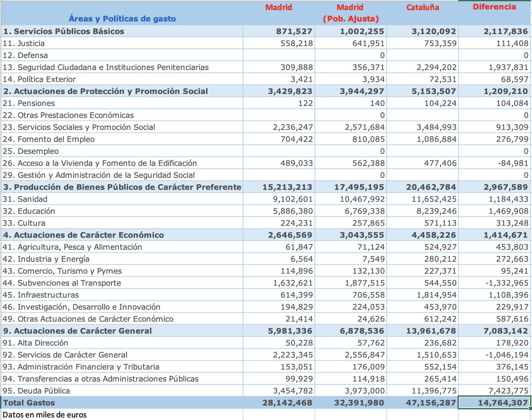Click '43. Comercio, Turismo y Pymes' label

pos(62,271)
